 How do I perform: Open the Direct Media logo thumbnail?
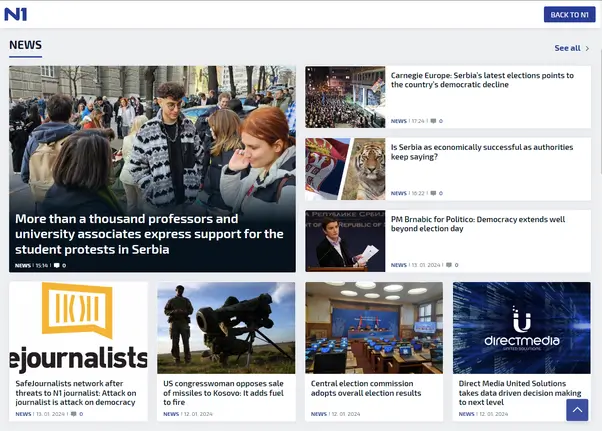(x=521, y=326)
